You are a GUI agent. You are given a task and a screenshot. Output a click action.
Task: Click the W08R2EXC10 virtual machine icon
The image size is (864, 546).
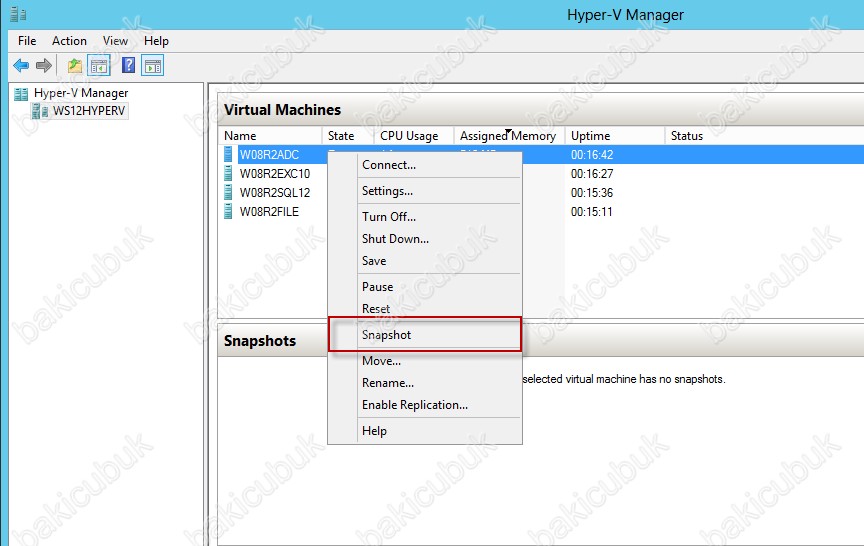click(x=228, y=174)
